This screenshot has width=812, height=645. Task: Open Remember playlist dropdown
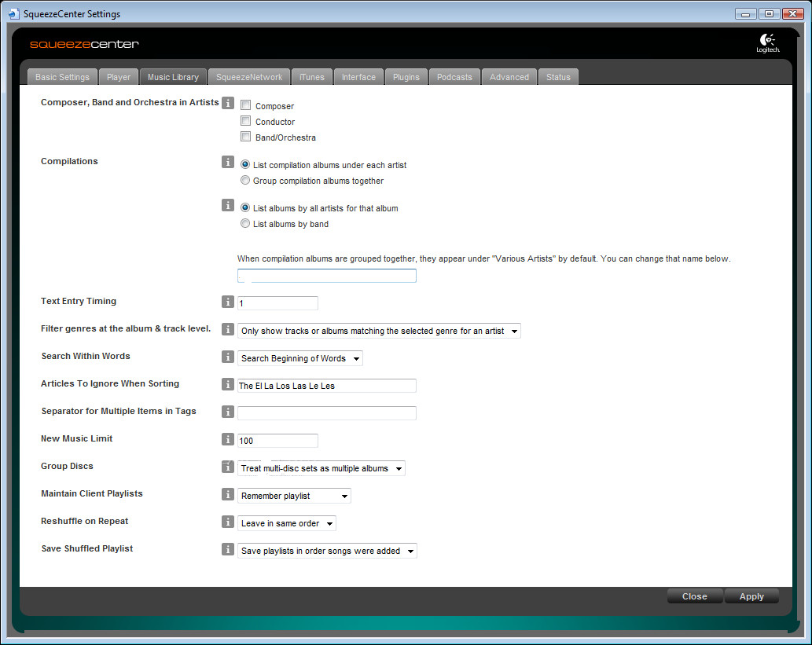click(x=294, y=496)
